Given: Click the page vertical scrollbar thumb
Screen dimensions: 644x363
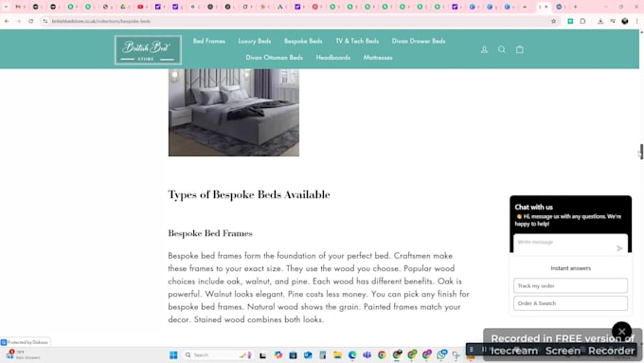Looking at the screenshot, I should [641, 152].
